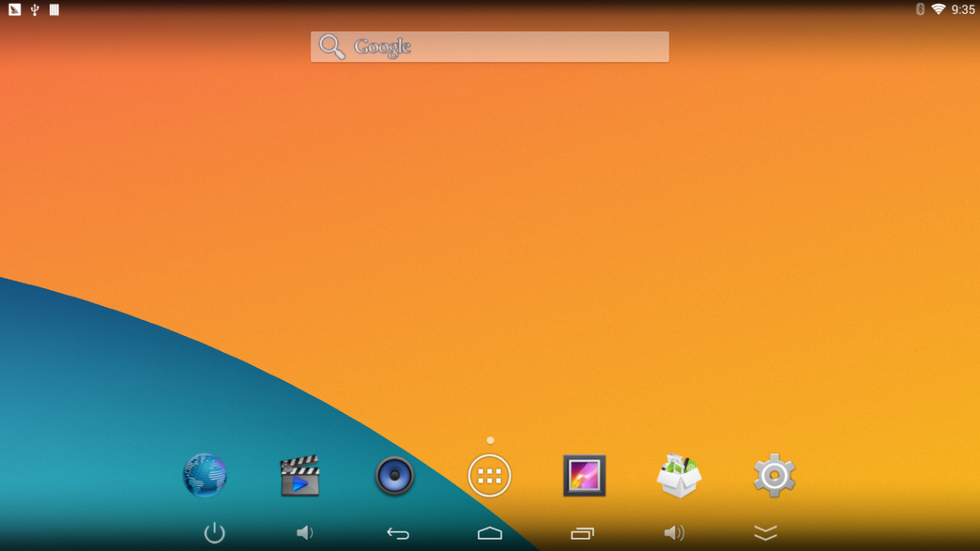This screenshot has height=551, width=980.
Task: Launch the Gallery picture app
Action: (584, 476)
